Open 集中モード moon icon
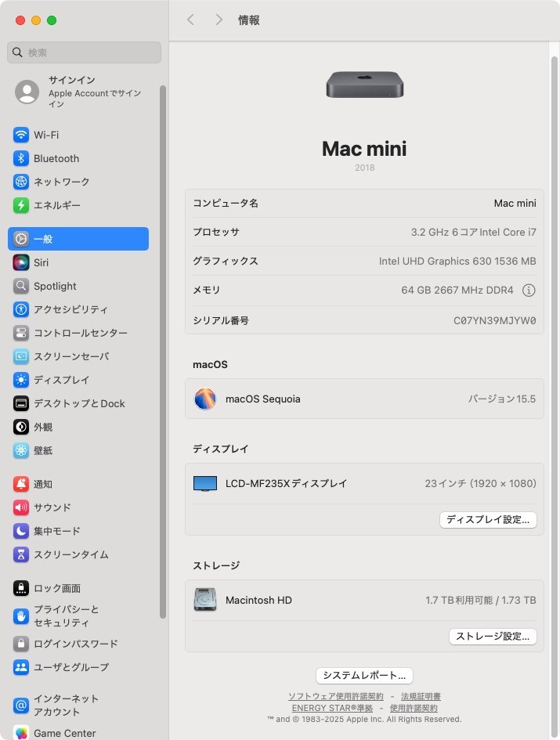560x740 pixels. pos(21,532)
